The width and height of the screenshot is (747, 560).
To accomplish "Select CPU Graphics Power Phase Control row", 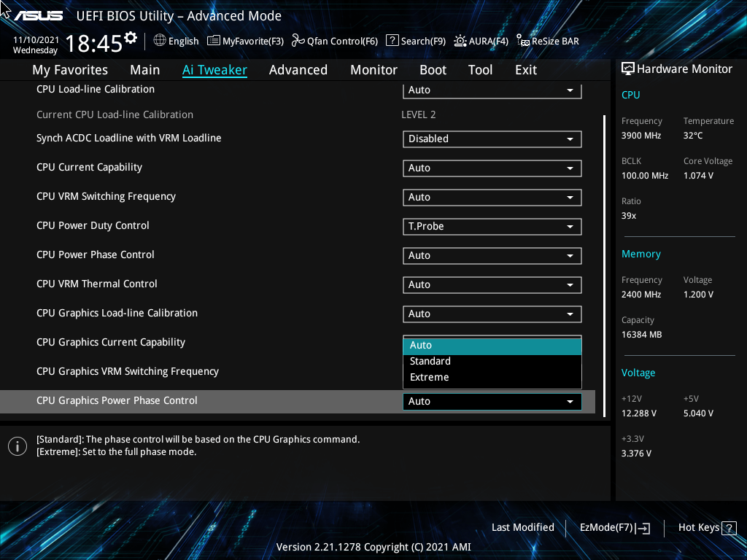I will point(298,402).
